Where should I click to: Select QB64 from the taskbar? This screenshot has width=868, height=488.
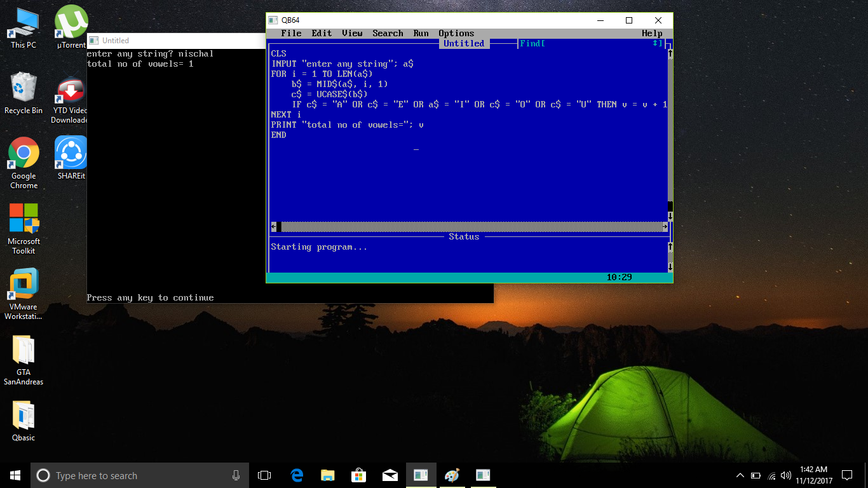421,475
